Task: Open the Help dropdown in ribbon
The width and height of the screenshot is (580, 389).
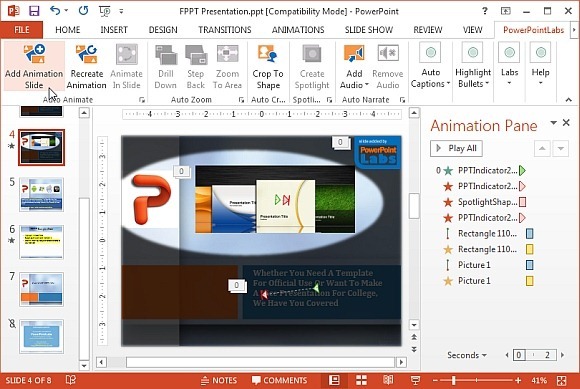Action: click(540, 77)
